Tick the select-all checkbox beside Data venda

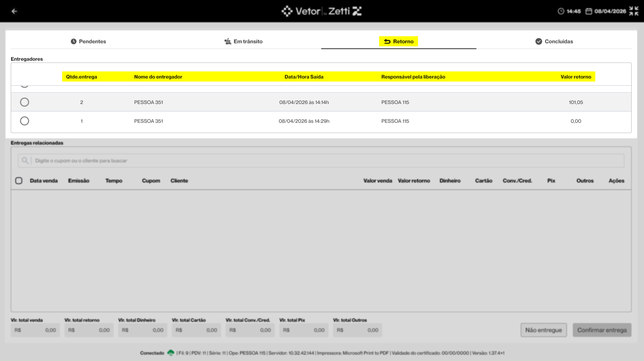click(19, 180)
